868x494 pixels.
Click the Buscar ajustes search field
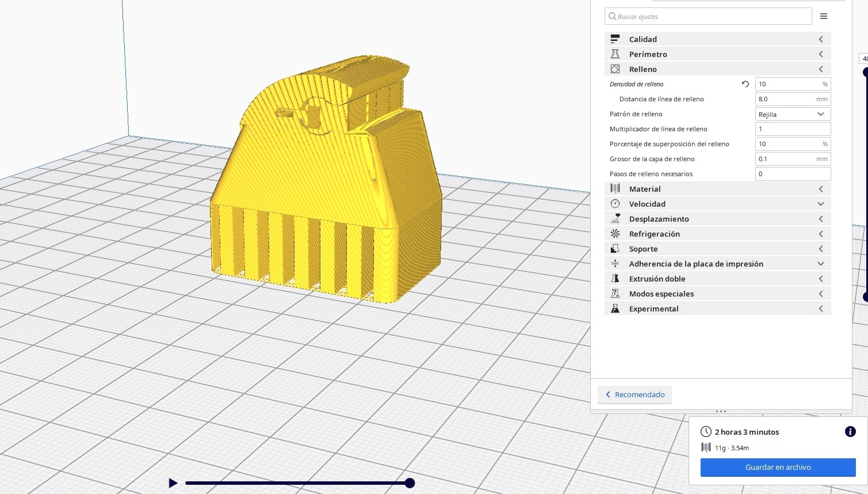click(708, 17)
